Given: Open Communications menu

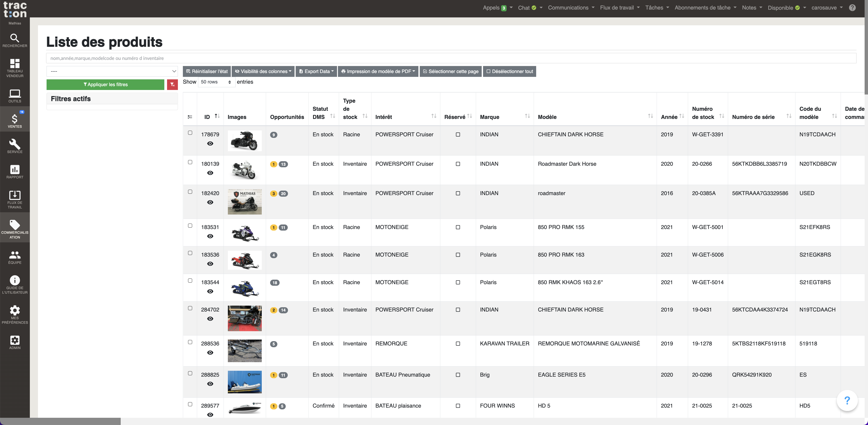Looking at the screenshot, I should point(571,8).
